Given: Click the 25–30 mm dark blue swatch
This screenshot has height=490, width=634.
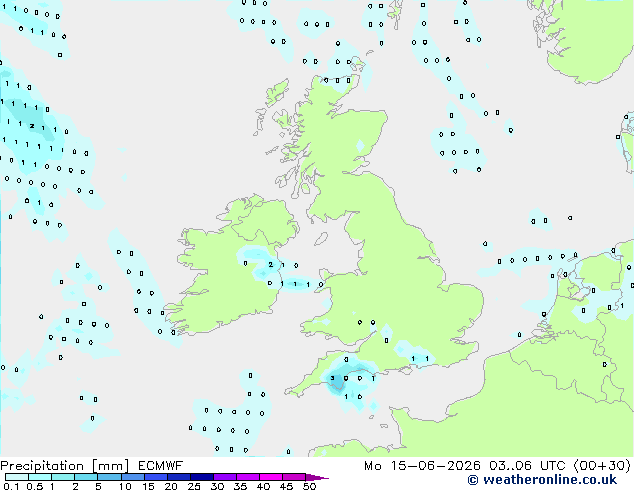Looking at the screenshot, I should click(202, 477).
